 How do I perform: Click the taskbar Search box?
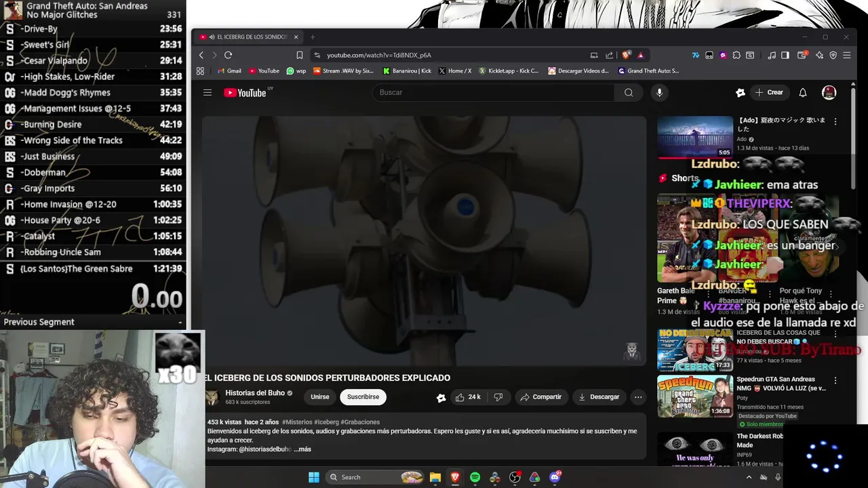click(x=375, y=477)
